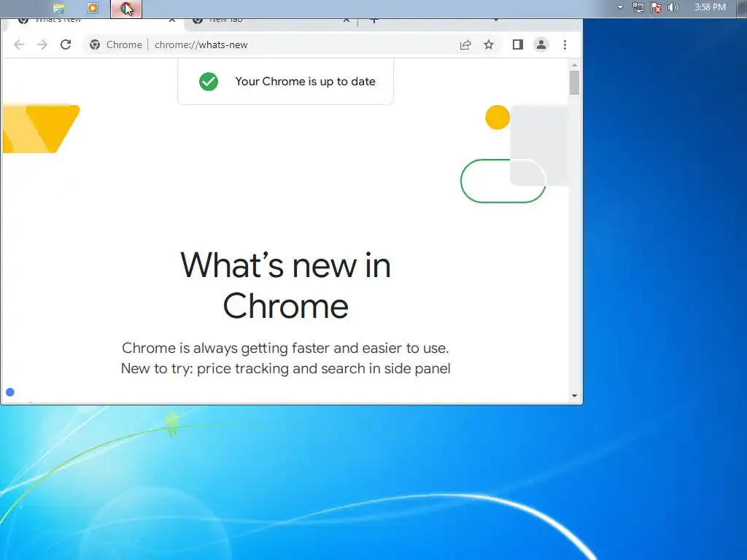Go back with the browser back arrow
The image size is (747, 560).
point(19,44)
